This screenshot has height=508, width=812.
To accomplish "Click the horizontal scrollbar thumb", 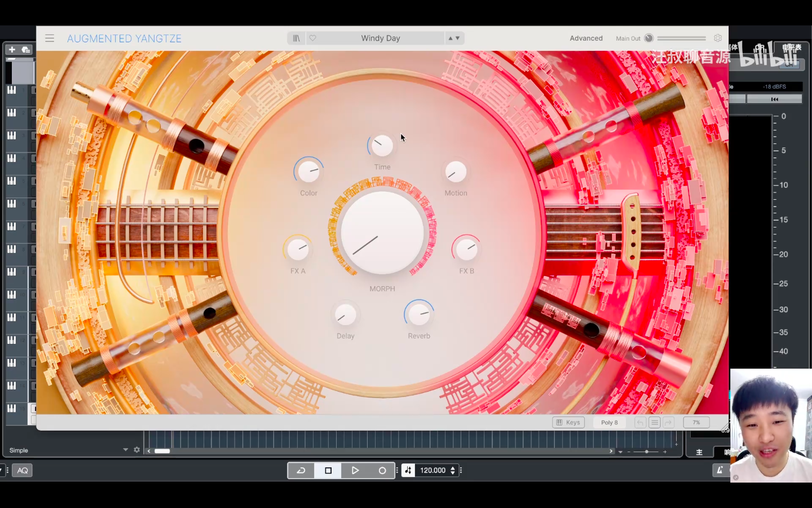I will click(x=162, y=451).
